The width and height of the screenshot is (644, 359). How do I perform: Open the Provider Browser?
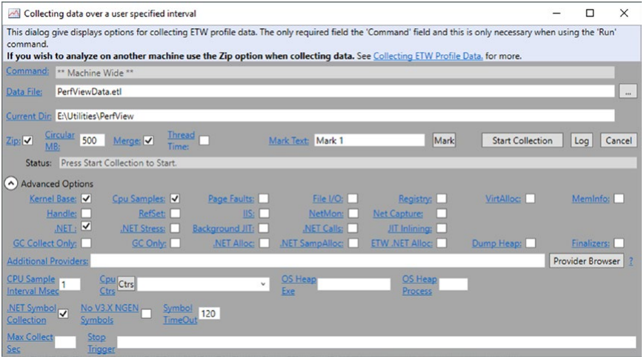tap(586, 260)
